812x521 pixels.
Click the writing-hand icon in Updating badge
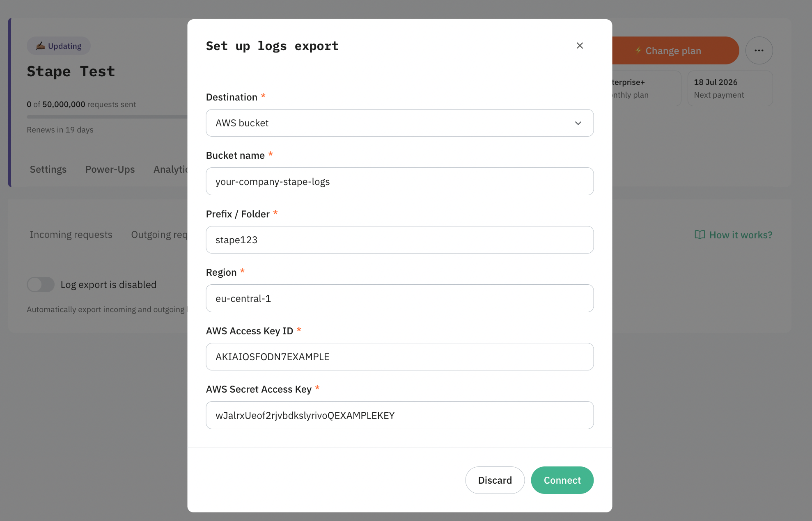coord(40,46)
